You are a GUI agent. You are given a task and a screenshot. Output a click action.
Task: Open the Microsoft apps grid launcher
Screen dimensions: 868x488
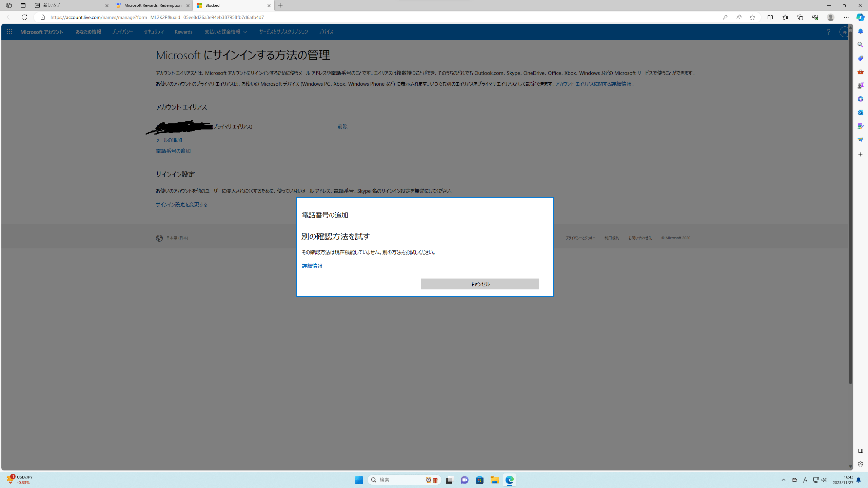pos(9,32)
